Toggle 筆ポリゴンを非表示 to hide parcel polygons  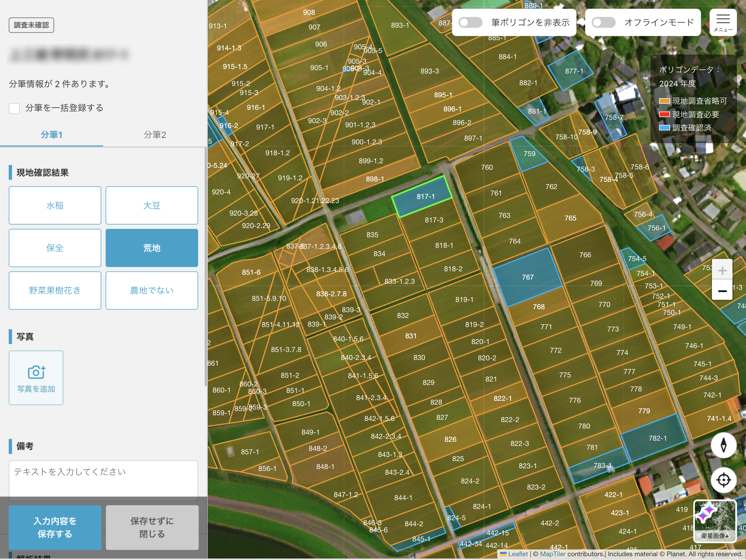click(470, 22)
